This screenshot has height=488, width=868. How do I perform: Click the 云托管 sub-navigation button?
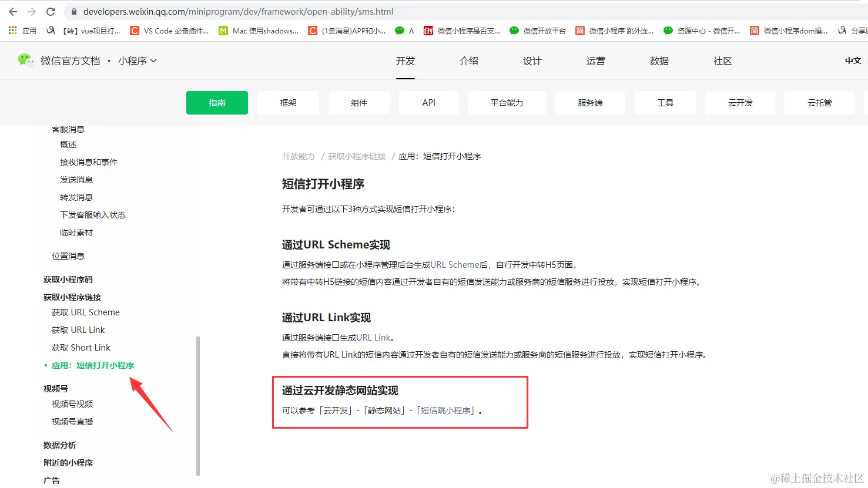pos(820,103)
